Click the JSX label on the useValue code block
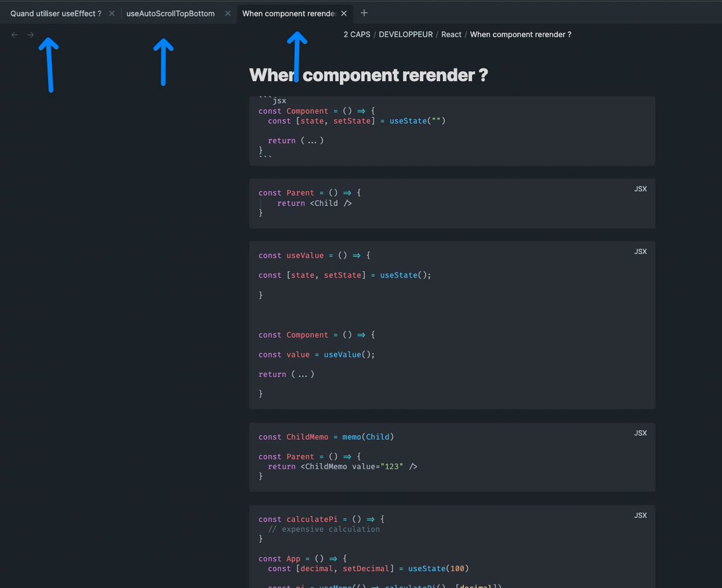The image size is (722, 588). (640, 251)
